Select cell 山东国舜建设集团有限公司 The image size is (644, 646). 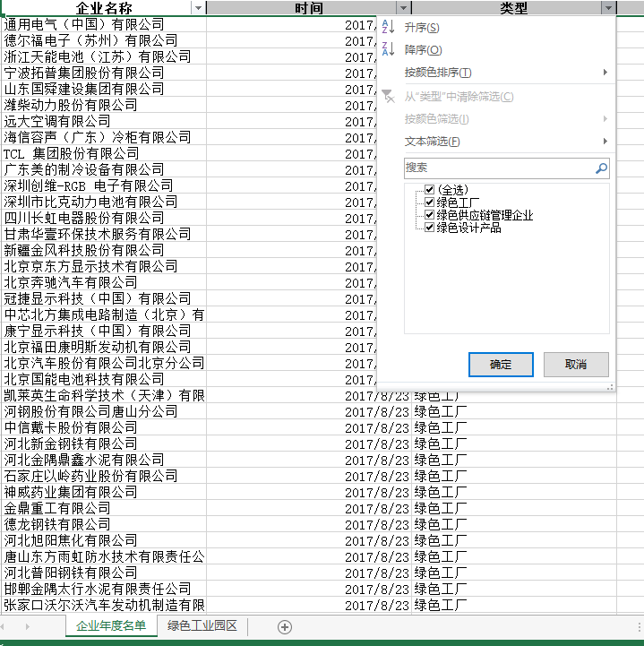[x=104, y=89]
